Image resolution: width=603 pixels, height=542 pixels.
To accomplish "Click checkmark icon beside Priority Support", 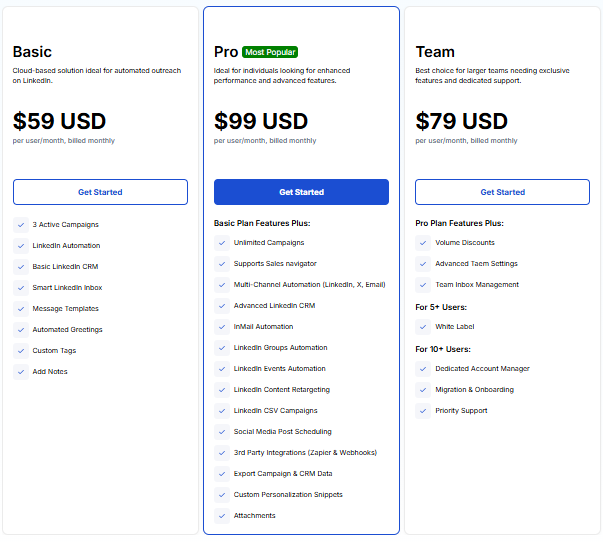I will [x=423, y=411].
